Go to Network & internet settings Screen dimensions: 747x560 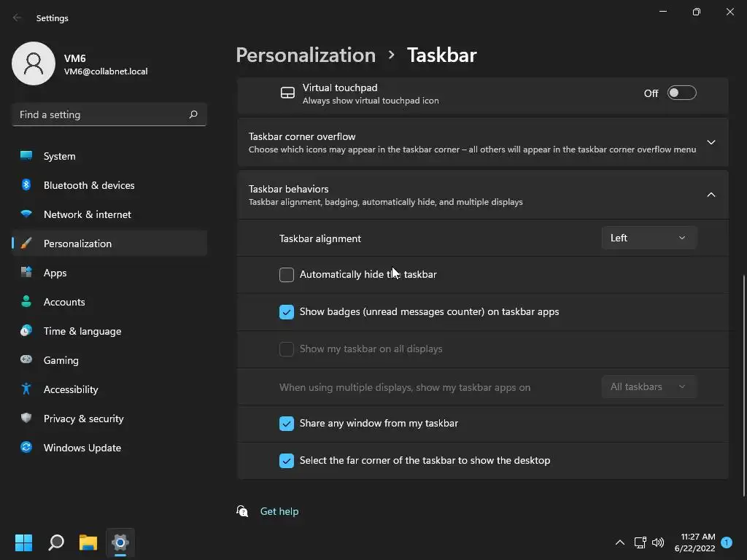click(87, 214)
